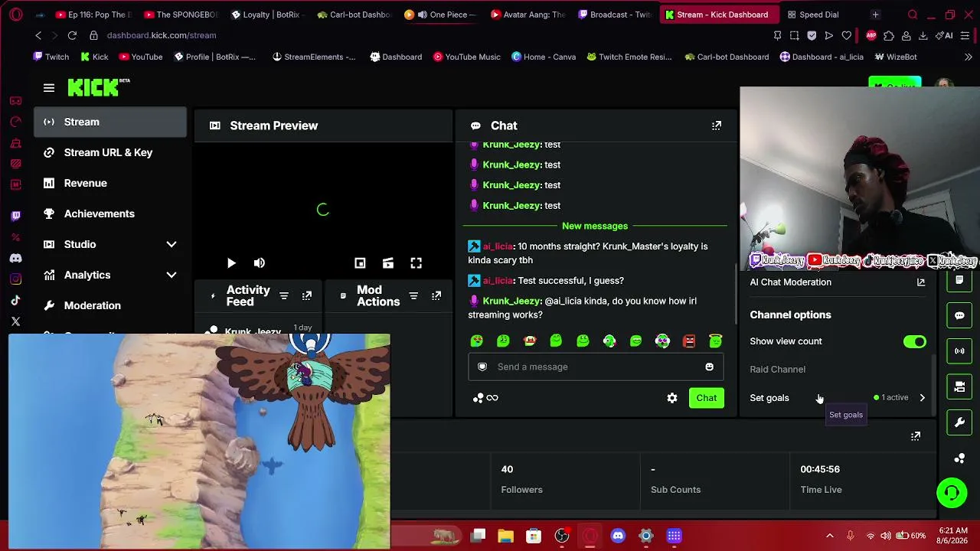Click the address bar URL
980x551 pixels.
[x=162, y=35]
